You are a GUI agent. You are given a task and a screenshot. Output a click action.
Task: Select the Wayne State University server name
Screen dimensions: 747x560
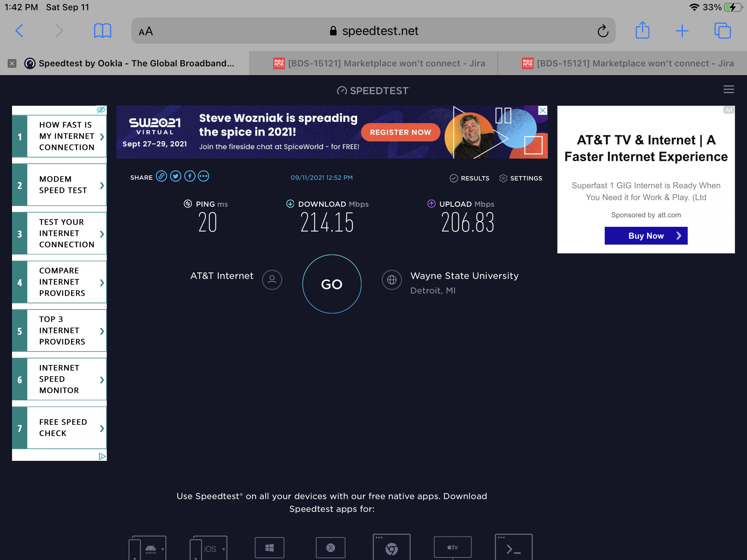(464, 276)
